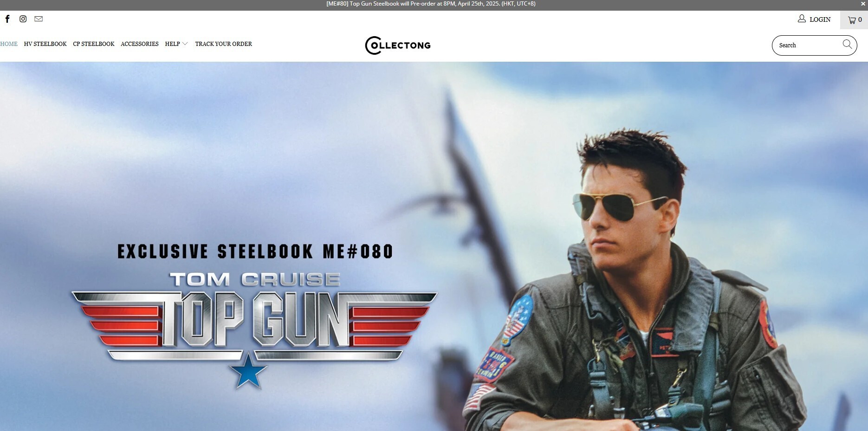Open the CP STEELBOOK menu
Viewport: 868px width, 431px height.
coord(94,44)
